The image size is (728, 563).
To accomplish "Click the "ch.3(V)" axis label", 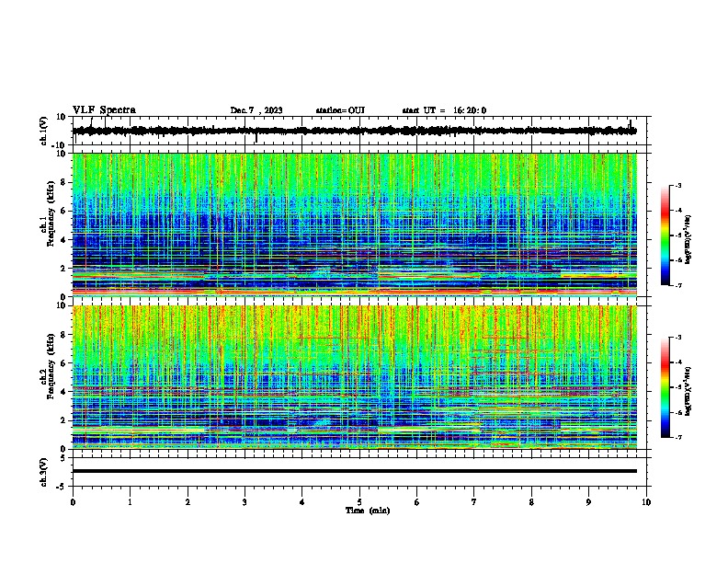I will coord(44,472).
